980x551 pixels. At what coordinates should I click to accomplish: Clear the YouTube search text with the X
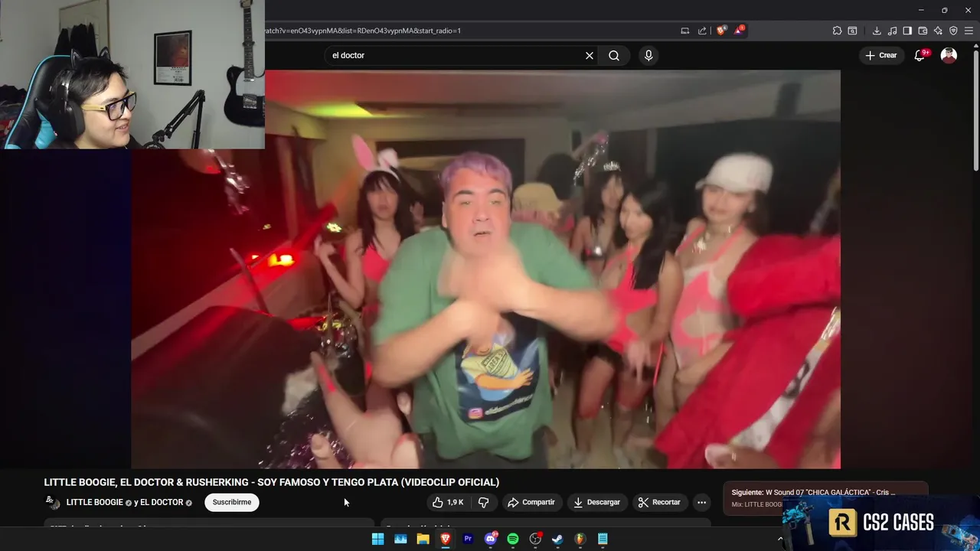point(590,55)
